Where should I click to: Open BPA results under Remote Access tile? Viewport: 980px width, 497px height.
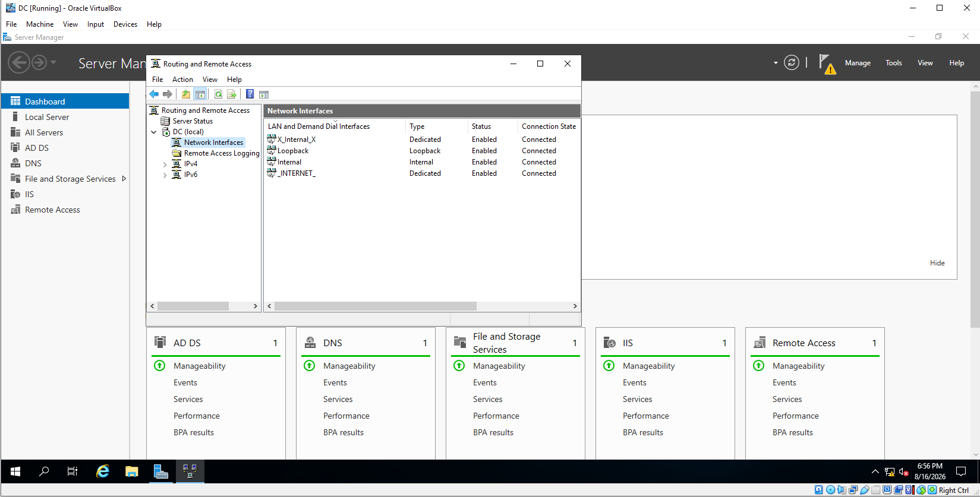(793, 432)
